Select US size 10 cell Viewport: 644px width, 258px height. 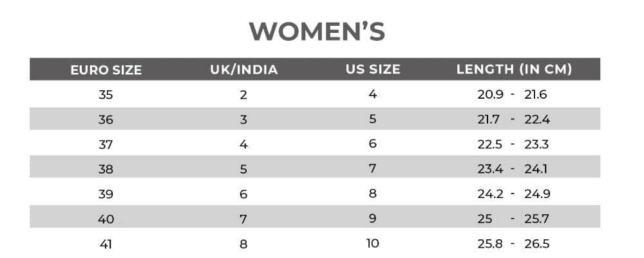point(373,243)
